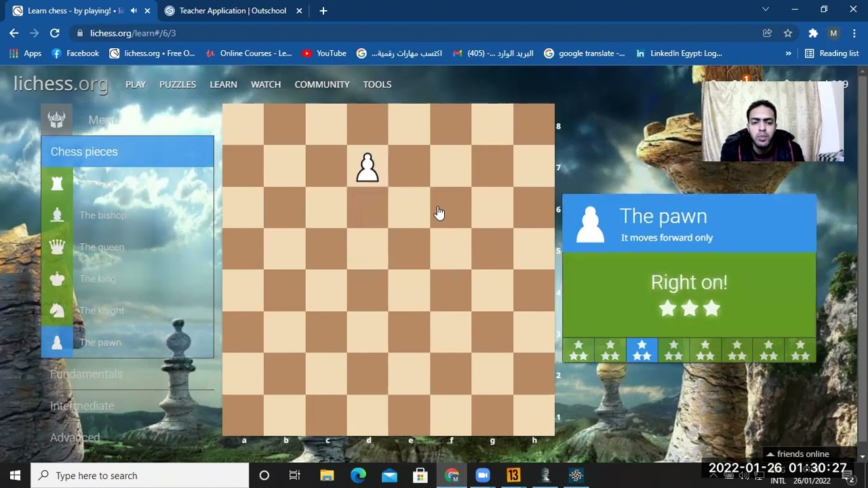Screen dimensions: 868x488
Task: Select the rook lesson icon
Action: tap(57, 183)
